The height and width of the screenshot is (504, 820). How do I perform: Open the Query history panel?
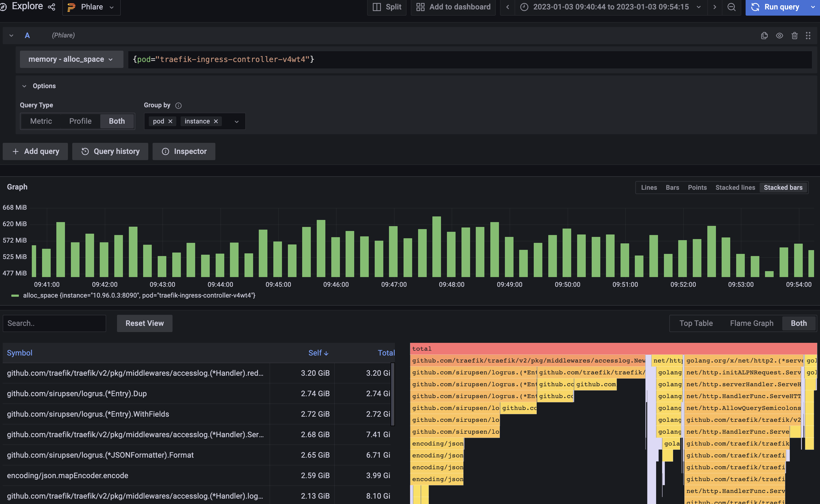point(110,151)
